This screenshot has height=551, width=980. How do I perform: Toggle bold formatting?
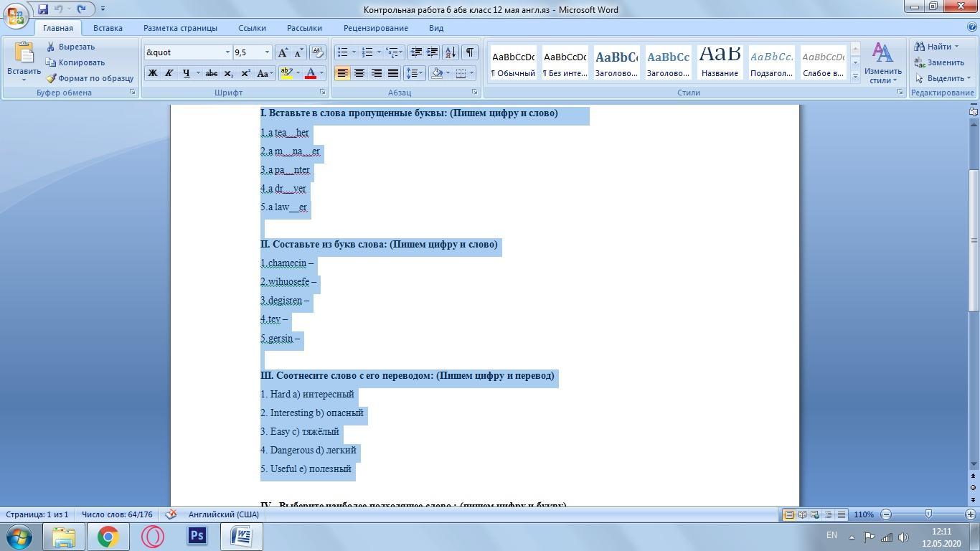[x=152, y=73]
